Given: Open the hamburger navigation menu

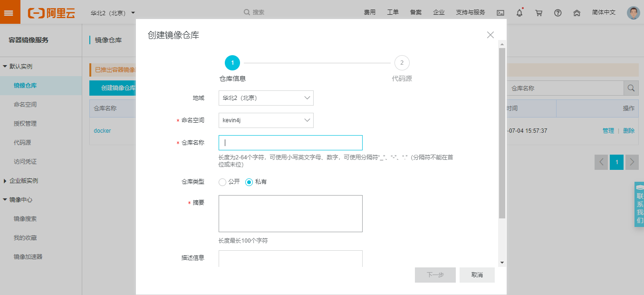Looking at the screenshot, I should click(10, 12).
